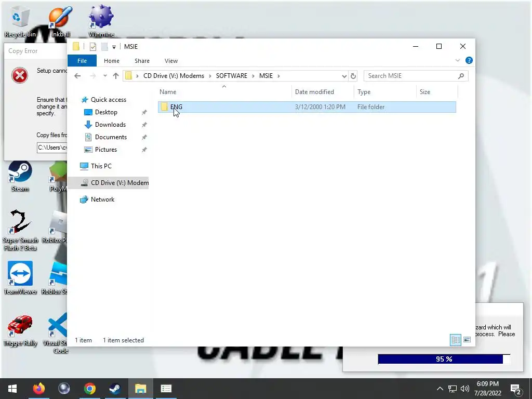
Task: Click the New folder icon in title bar
Action: [x=104, y=46]
